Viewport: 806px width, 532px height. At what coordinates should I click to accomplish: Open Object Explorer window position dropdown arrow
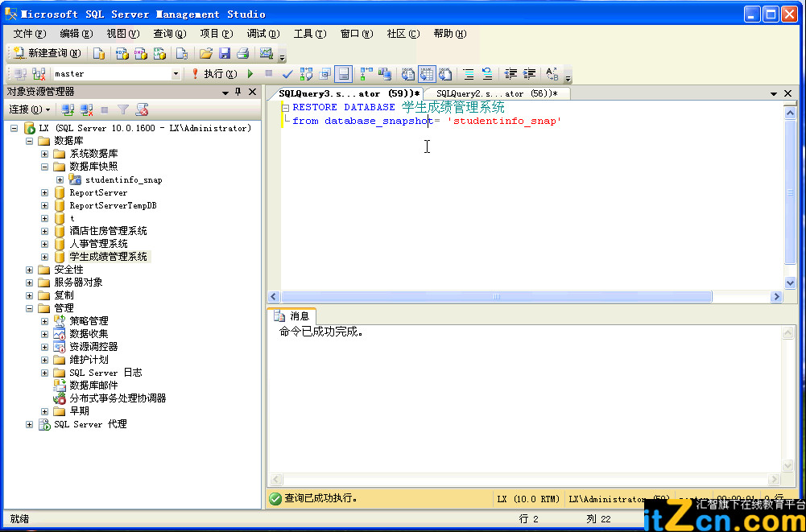225,93
